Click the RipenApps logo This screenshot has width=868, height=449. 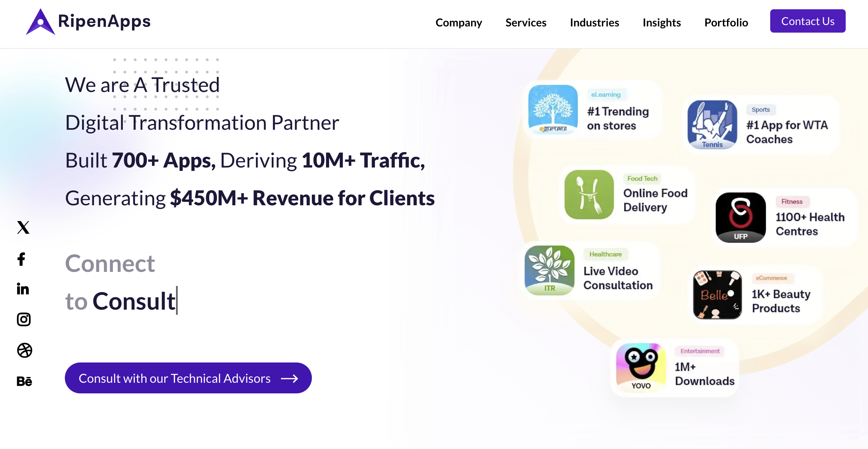88,22
